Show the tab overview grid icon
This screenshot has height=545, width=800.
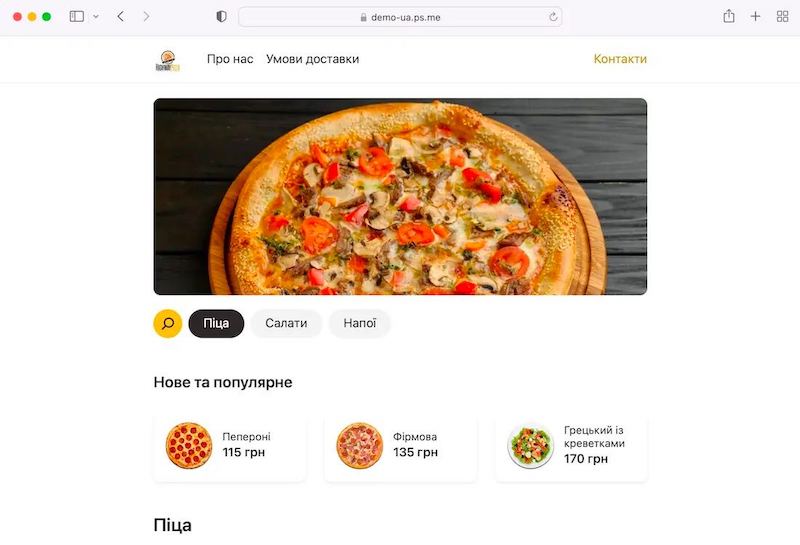pos(782,17)
